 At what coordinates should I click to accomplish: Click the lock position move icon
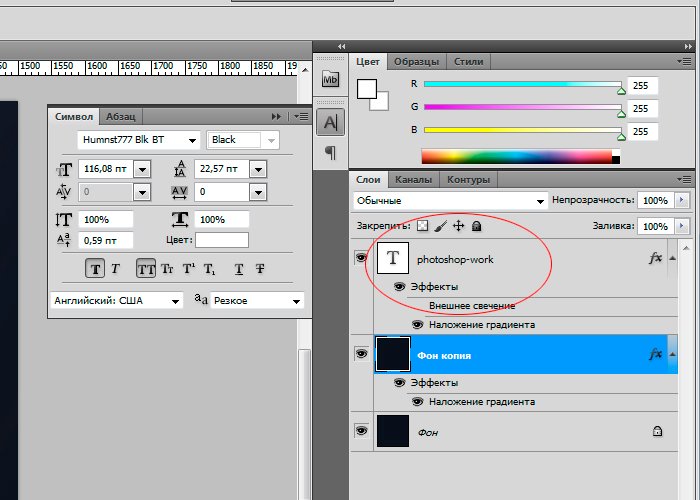tap(458, 226)
